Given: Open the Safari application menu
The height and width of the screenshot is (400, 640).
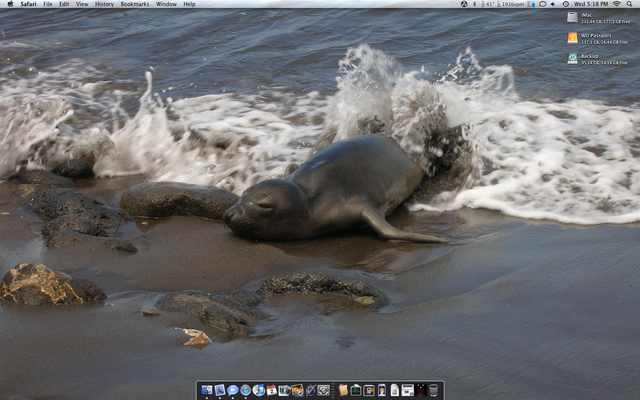Looking at the screenshot, I should (28, 4).
